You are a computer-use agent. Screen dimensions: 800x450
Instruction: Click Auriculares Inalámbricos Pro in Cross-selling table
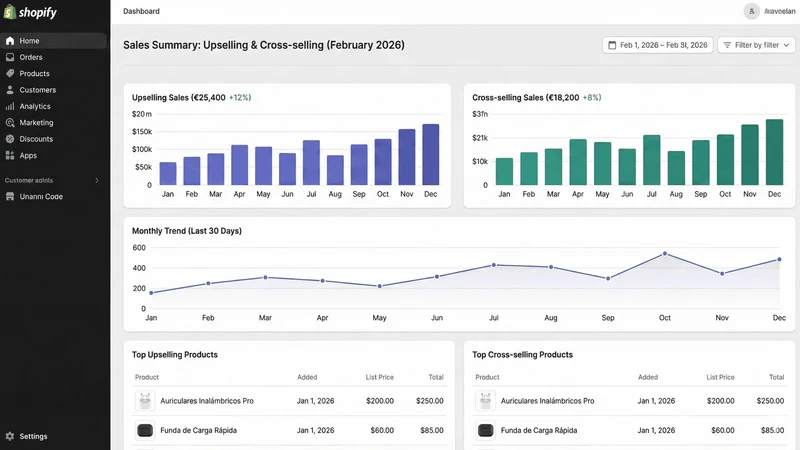click(x=547, y=401)
